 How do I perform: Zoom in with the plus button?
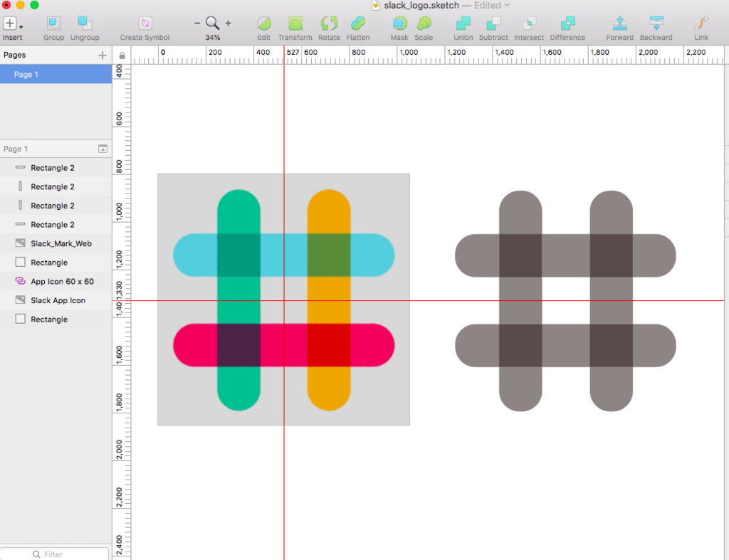pyautogui.click(x=229, y=23)
